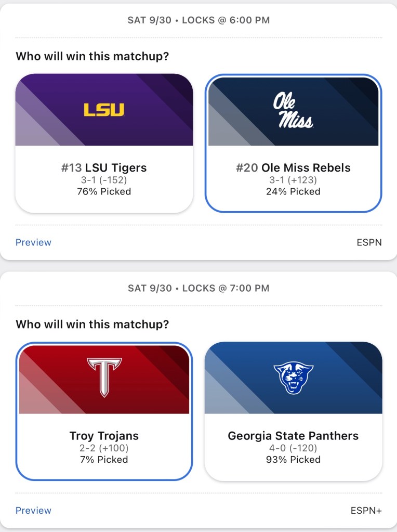Click the ESPN network label

[x=368, y=242]
